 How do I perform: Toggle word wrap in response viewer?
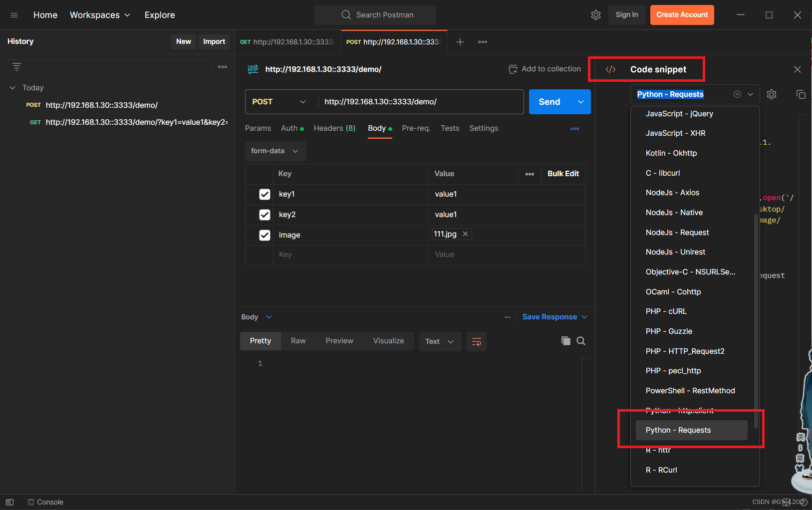pos(477,342)
